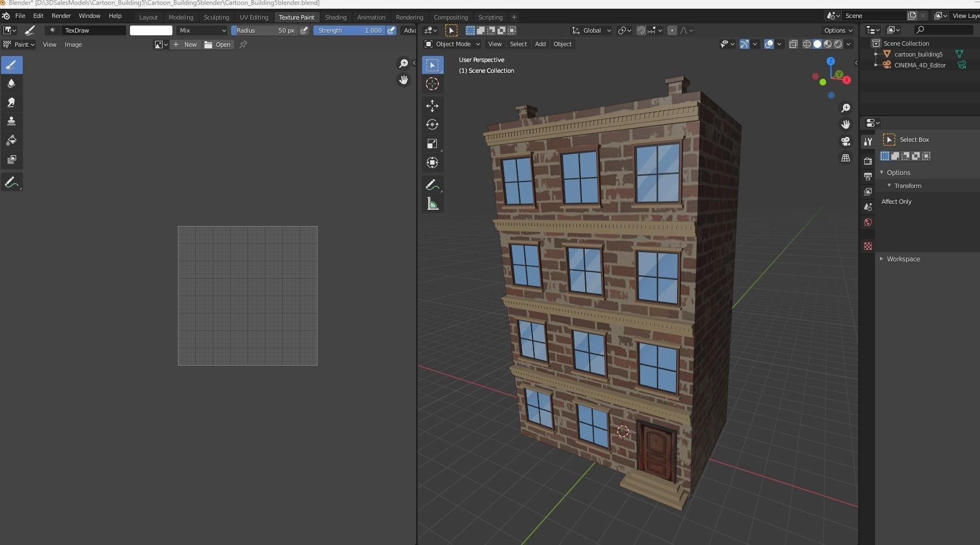Adjust the Radius slider

click(265, 30)
